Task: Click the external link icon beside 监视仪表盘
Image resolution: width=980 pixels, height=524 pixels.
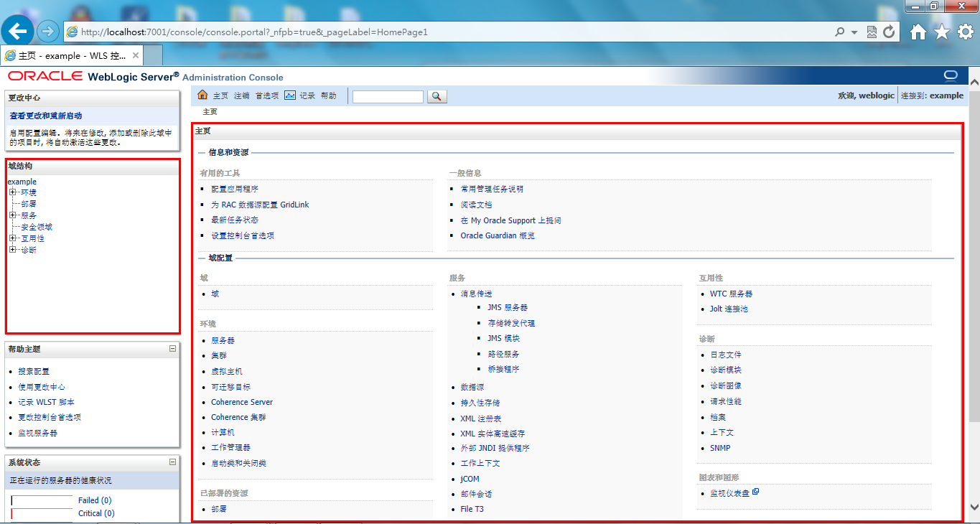Action: [756, 492]
